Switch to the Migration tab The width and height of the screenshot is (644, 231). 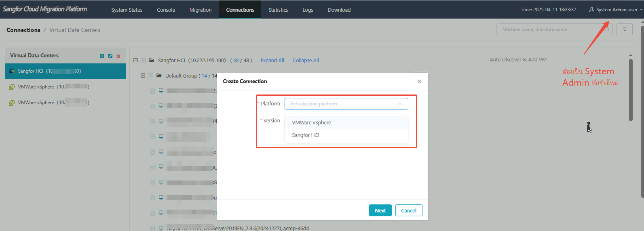coord(201,10)
